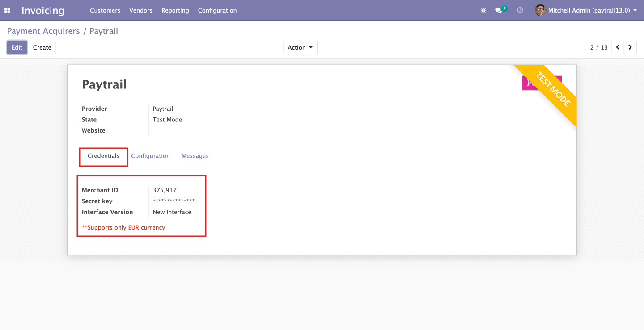
Task: Click Mitchell Admin avatar picture
Action: (540, 10)
